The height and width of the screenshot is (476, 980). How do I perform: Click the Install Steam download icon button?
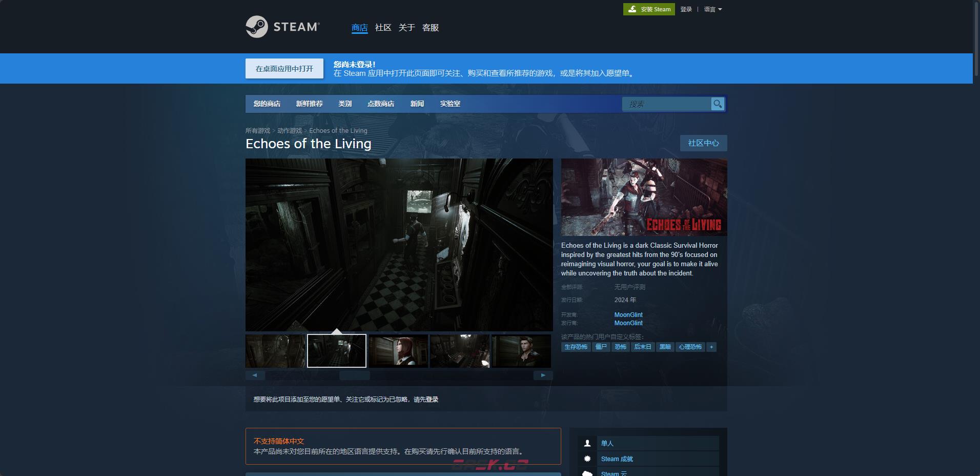(632, 9)
